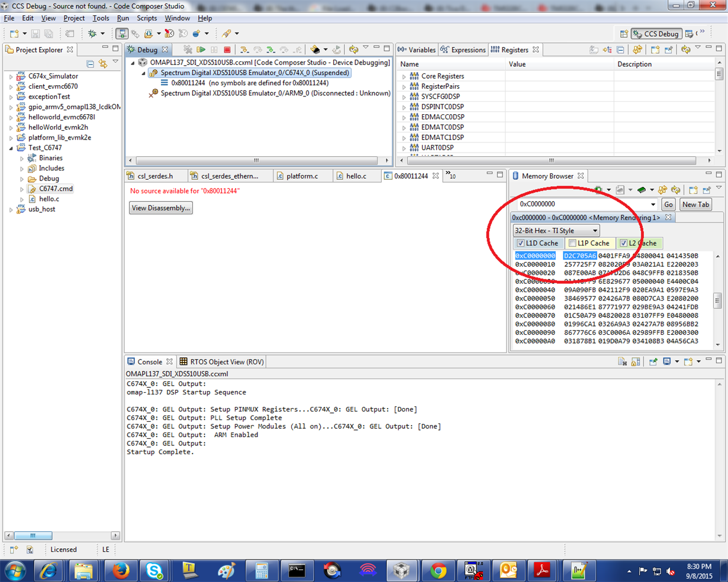Screen dimensions: 728x582
Task: Click the Pin icon in Memory Browser toolbar
Action: click(x=707, y=190)
